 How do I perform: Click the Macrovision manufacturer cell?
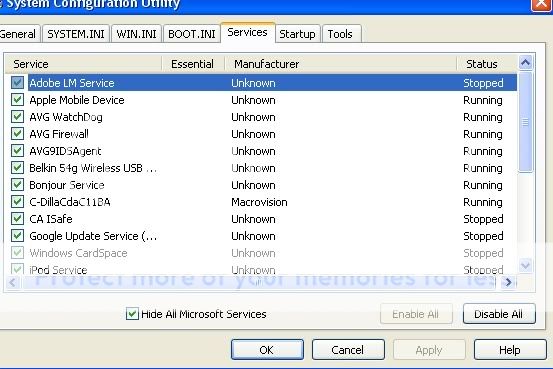coord(259,202)
